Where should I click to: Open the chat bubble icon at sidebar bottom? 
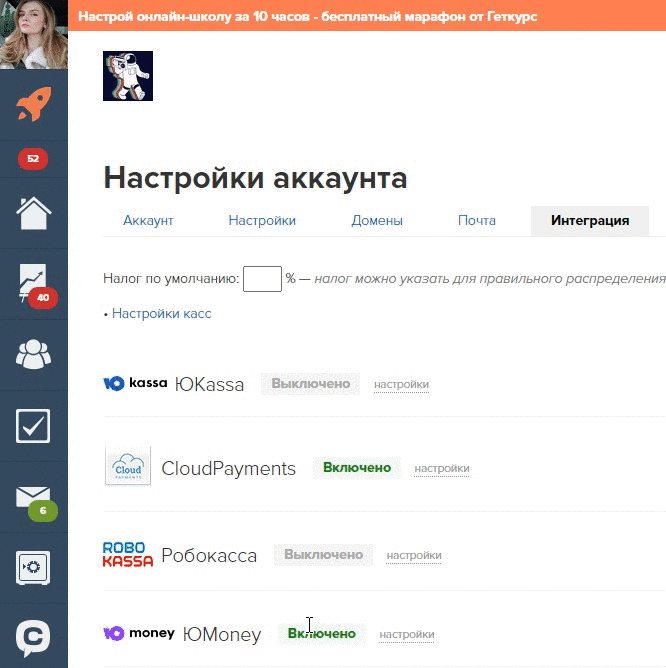pyautogui.click(x=33, y=638)
